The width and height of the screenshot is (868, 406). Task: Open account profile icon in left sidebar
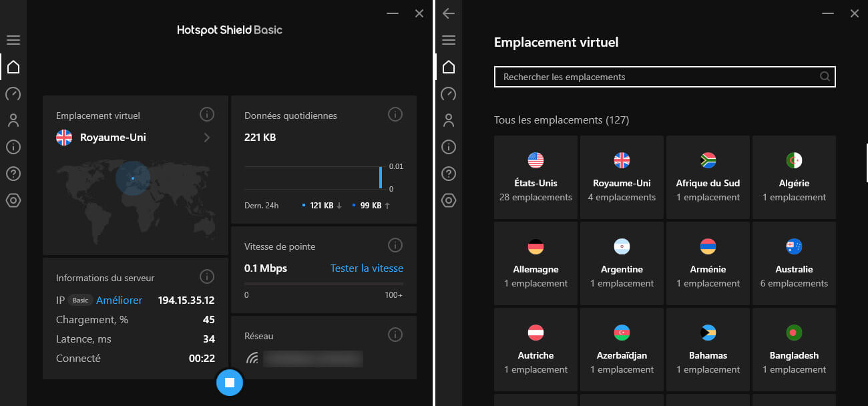[13, 120]
